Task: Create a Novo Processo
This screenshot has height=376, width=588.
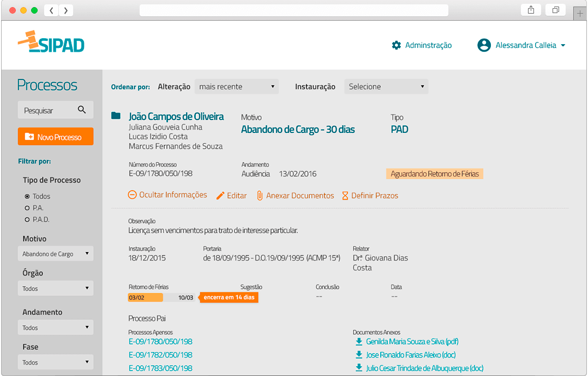Action: click(55, 137)
